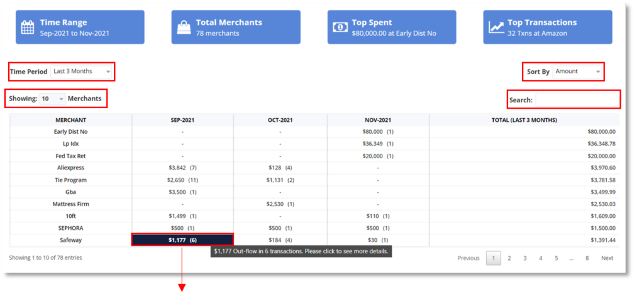Open the Showing 10 merchants dropdown
The image size is (644, 299).
(52, 99)
